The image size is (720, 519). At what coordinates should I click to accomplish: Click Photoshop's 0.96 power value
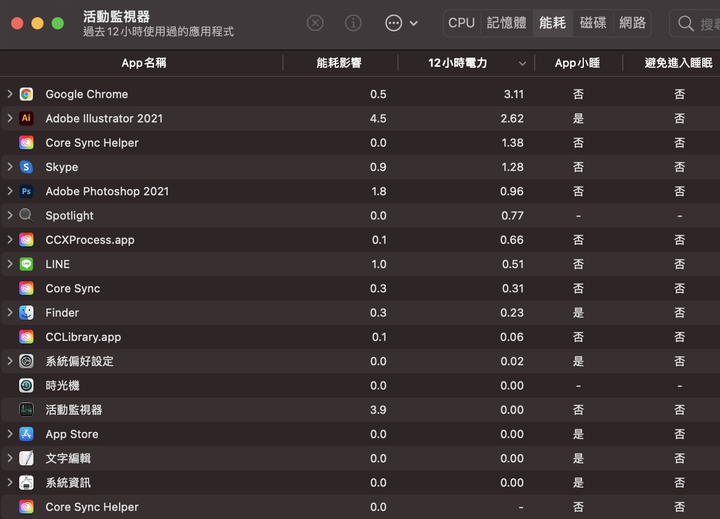coord(512,192)
